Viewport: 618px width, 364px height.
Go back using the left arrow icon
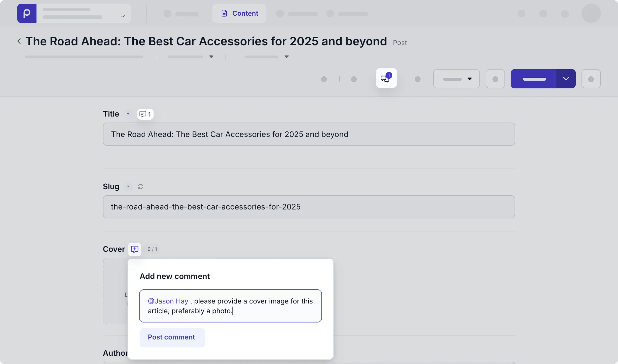click(19, 41)
